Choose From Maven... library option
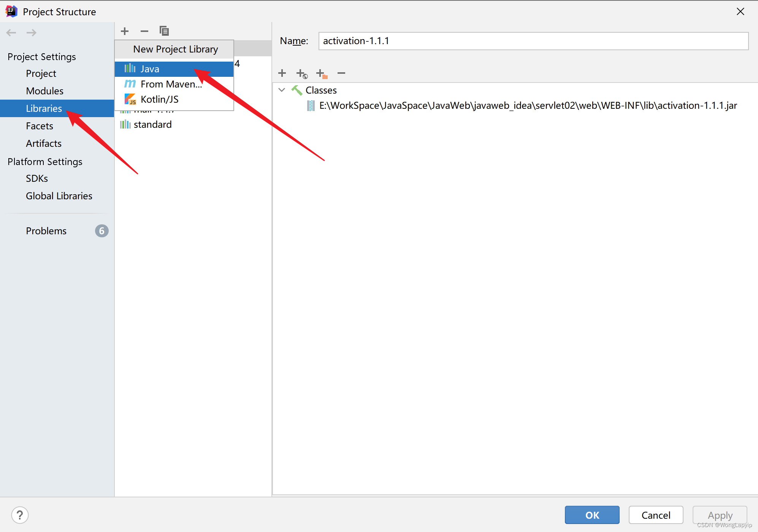The height and width of the screenshot is (532, 758). [171, 84]
